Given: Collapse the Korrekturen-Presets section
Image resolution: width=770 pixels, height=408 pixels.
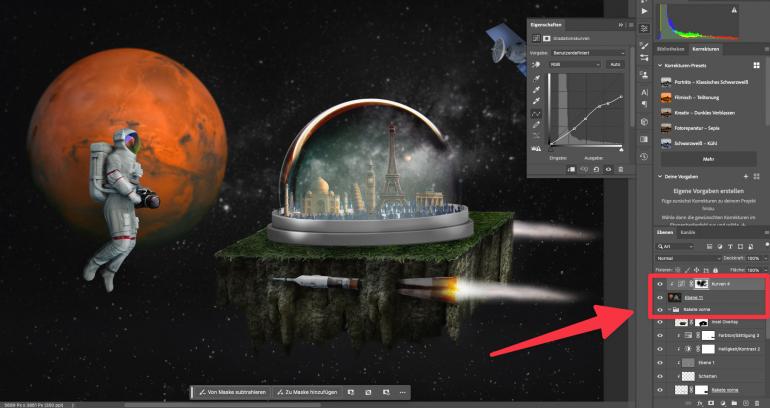Looking at the screenshot, I should pos(660,65).
